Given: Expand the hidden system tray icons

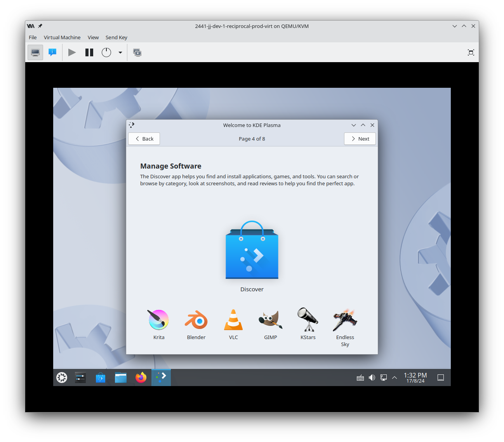Looking at the screenshot, I should point(395,378).
